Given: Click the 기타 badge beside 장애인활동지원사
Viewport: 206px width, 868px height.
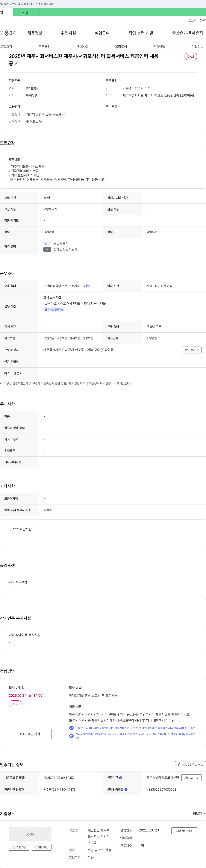Looking at the screenshot, I should 47,250.
